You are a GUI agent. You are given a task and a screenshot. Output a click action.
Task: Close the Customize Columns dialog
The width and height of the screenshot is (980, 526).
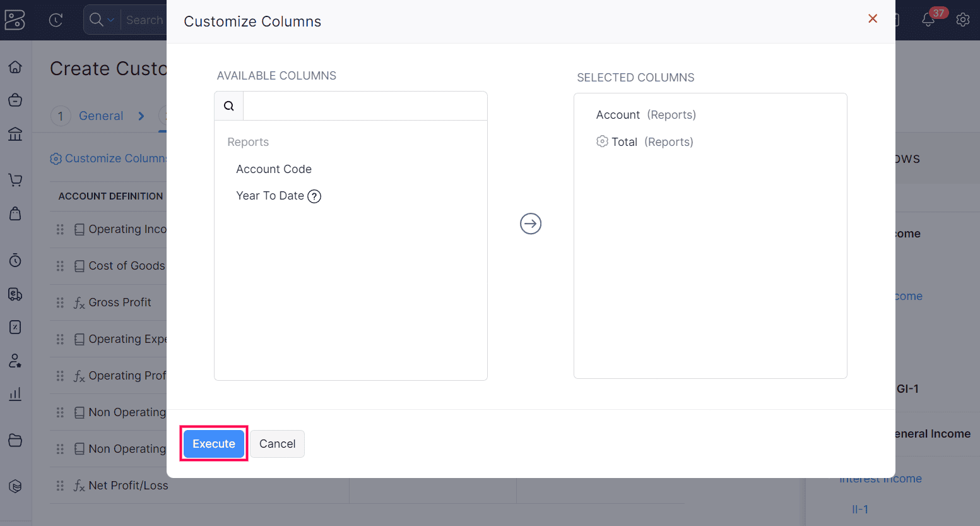[x=873, y=19]
